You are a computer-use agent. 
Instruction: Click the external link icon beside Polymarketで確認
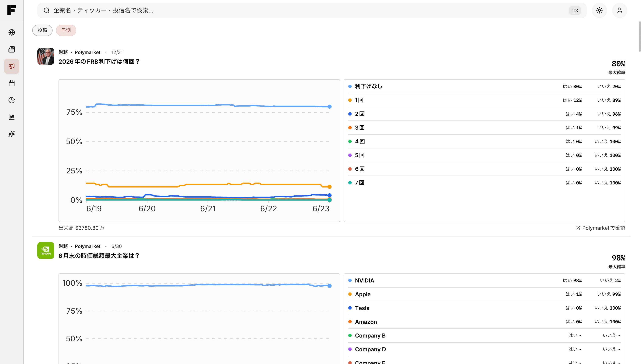point(578,228)
